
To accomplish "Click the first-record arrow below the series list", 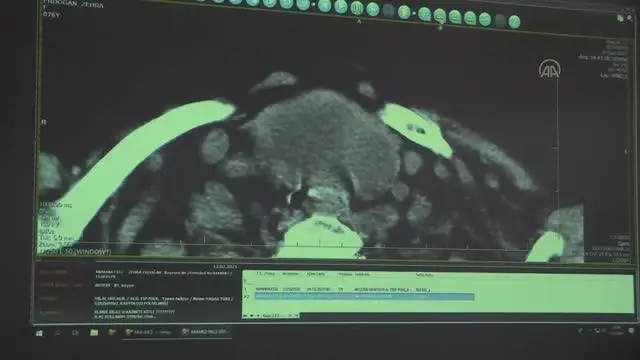I will coord(245,315).
